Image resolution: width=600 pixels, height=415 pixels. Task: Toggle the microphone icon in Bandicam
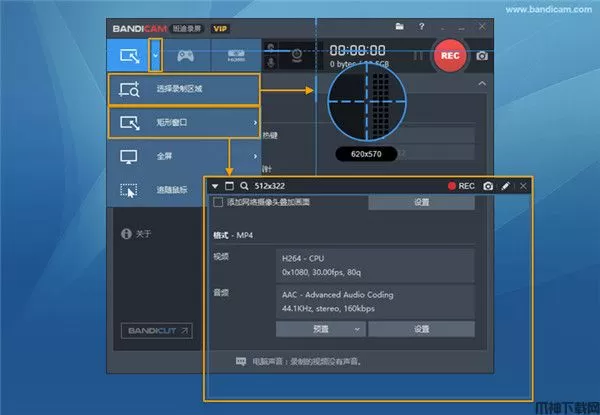coord(271,62)
